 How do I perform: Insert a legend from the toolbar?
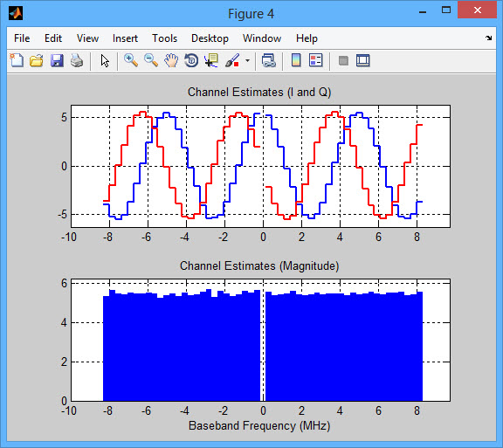(315, 60)
